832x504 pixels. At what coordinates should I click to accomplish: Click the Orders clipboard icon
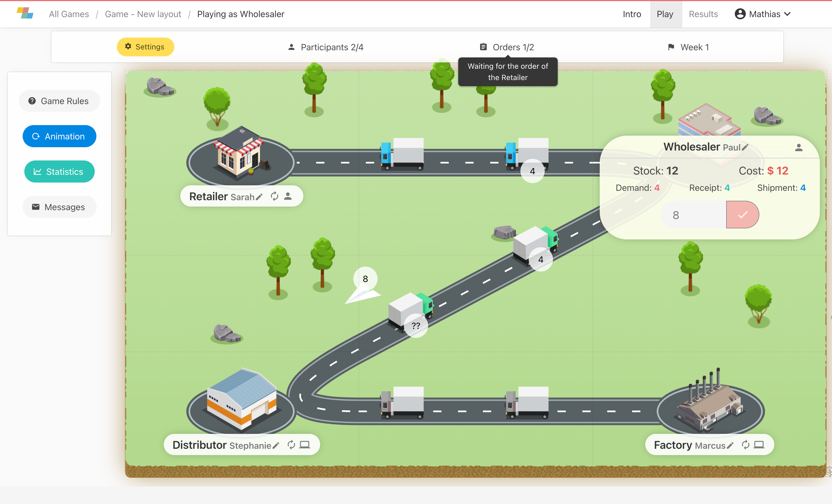tap(483, 47)
